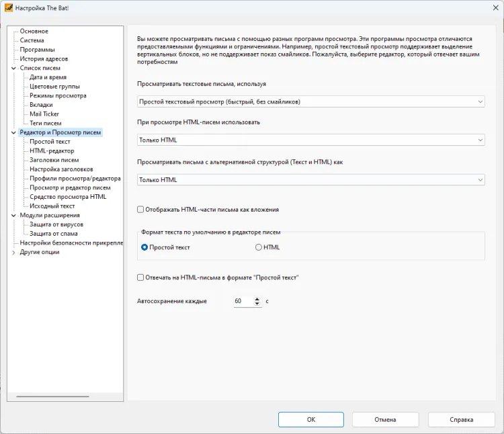The width and height of the screenshot is (504, 434).
Task: Open Программы settings section
Action: click(x=37, y=50)
